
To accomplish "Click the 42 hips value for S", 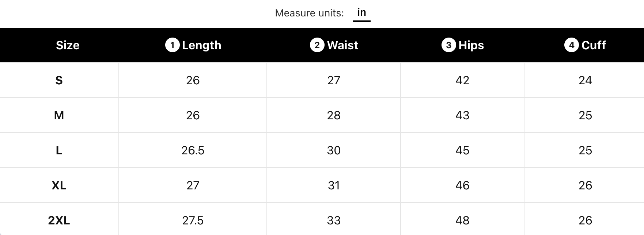I will click(x=462, y=80).
